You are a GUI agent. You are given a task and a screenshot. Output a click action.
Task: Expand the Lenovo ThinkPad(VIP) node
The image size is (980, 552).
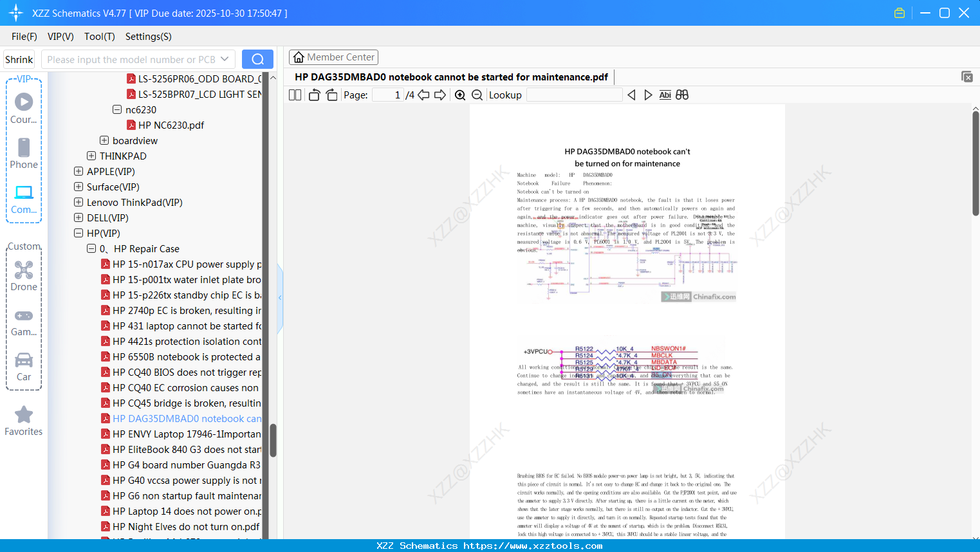point(79,202)
